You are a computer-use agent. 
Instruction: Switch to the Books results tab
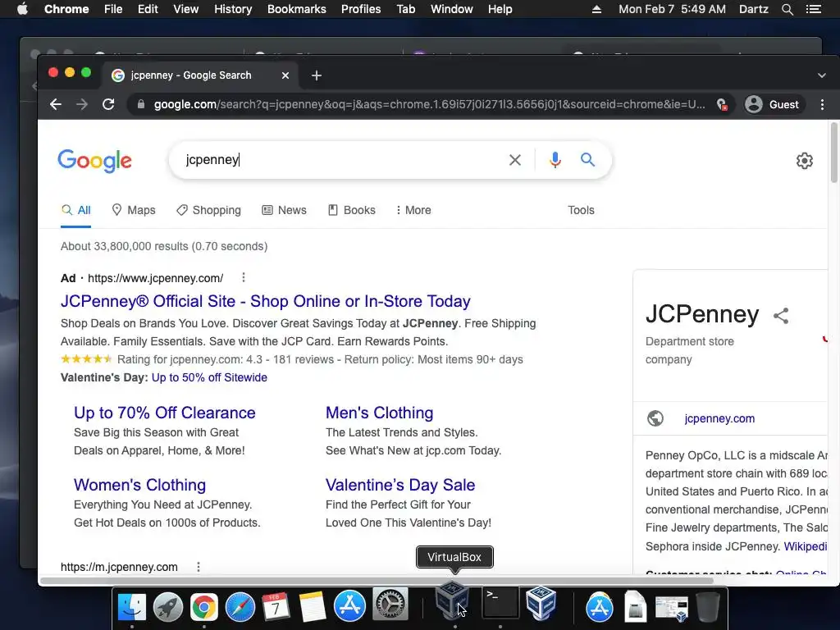351,210
